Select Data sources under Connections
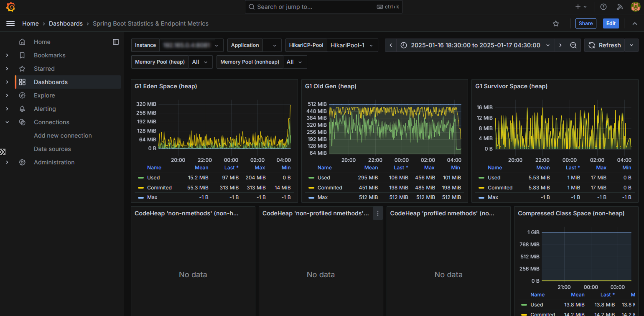The image size is (644, 316). [x=52, y=149]
